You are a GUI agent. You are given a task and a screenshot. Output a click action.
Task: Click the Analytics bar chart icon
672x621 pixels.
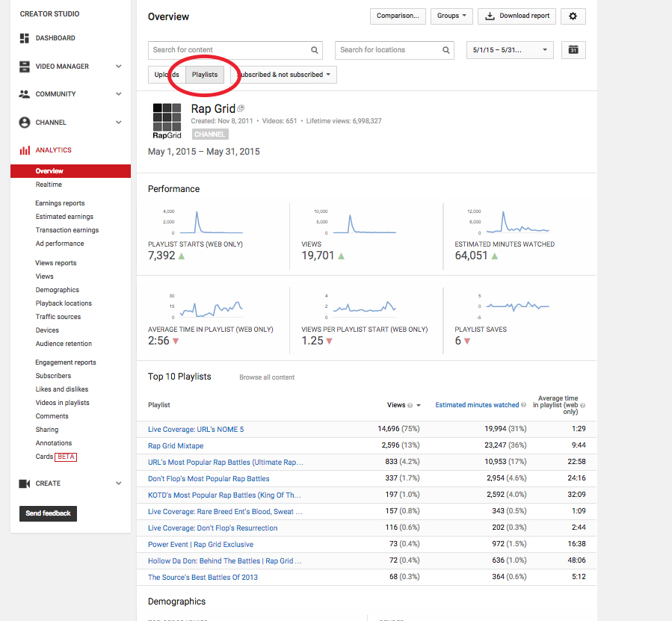[25, 150]
